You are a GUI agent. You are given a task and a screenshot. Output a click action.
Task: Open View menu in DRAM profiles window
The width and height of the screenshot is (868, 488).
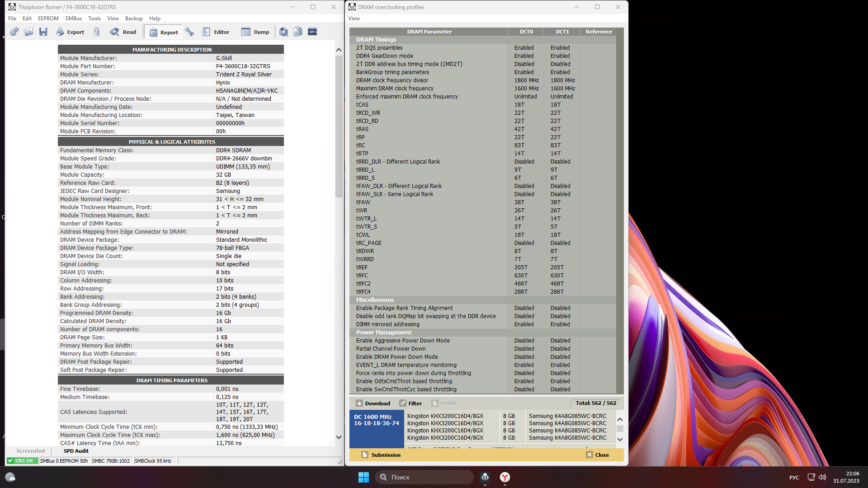tap(354, 19)
